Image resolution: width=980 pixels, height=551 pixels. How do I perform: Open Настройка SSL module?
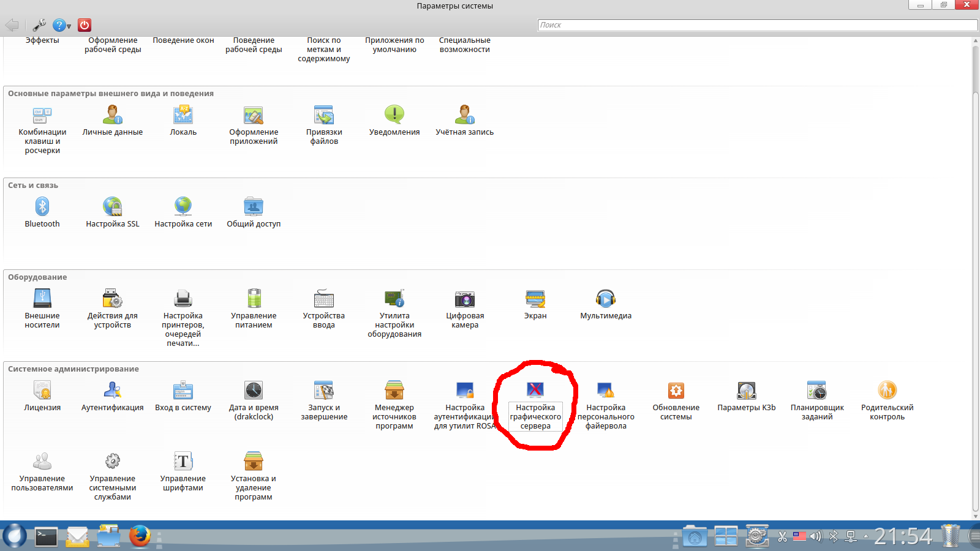[x=113, y=213]
